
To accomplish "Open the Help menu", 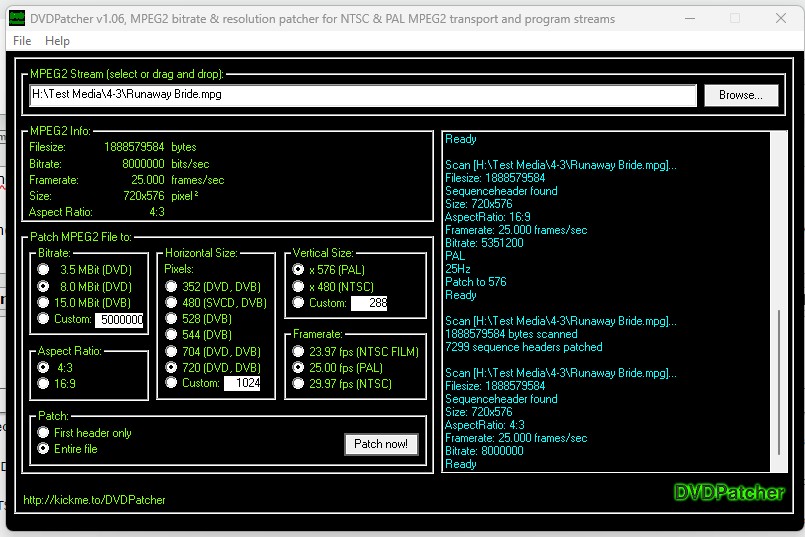I will [58, 41].
